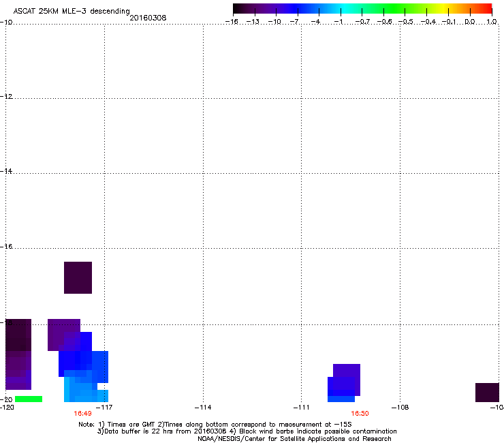Screen dimensions: 504x443
Task: Click the colorbar tick label -16
Action: [232, 22]
